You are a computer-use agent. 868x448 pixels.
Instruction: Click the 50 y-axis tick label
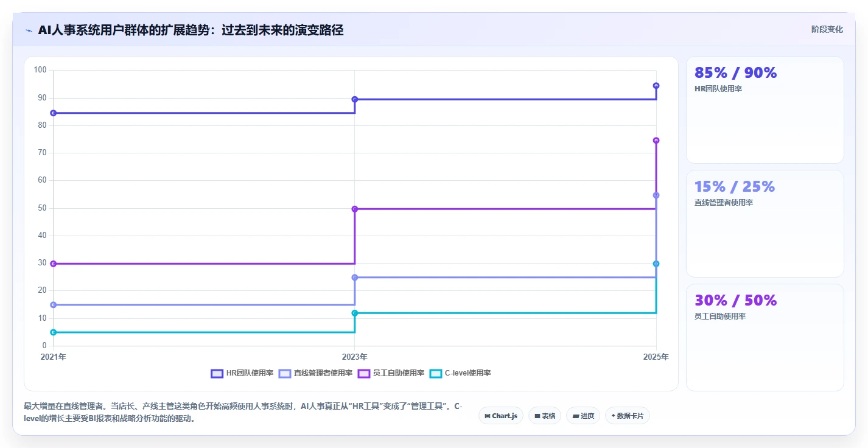click(x=42, y=208)
